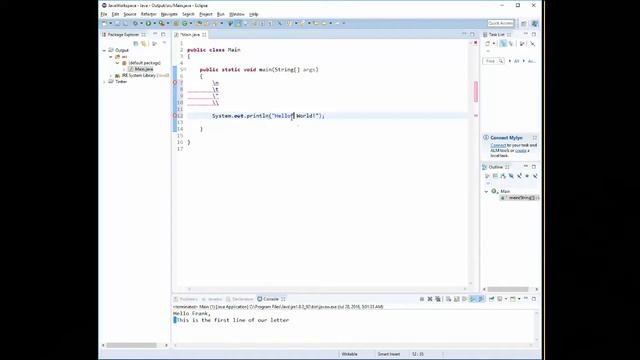
Task: Click Clear Console icon
Action: point(449,299)
